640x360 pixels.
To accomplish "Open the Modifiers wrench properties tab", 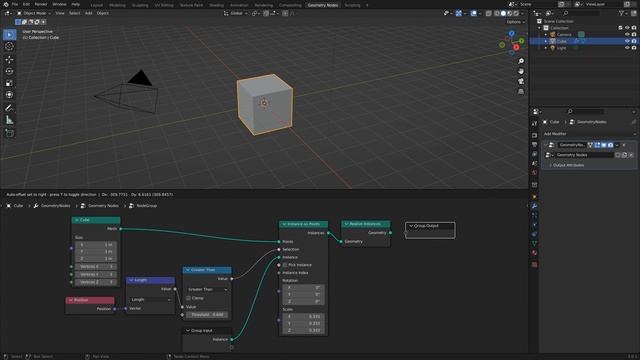I will pos(534,206).
